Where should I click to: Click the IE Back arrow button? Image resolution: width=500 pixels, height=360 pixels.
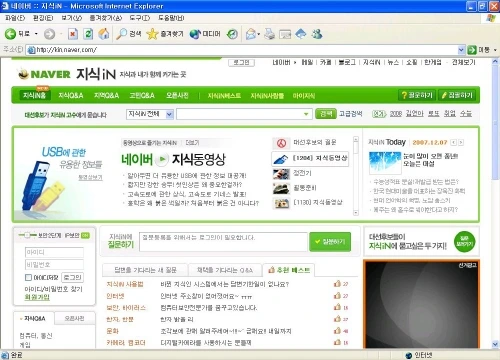(10, 34)
